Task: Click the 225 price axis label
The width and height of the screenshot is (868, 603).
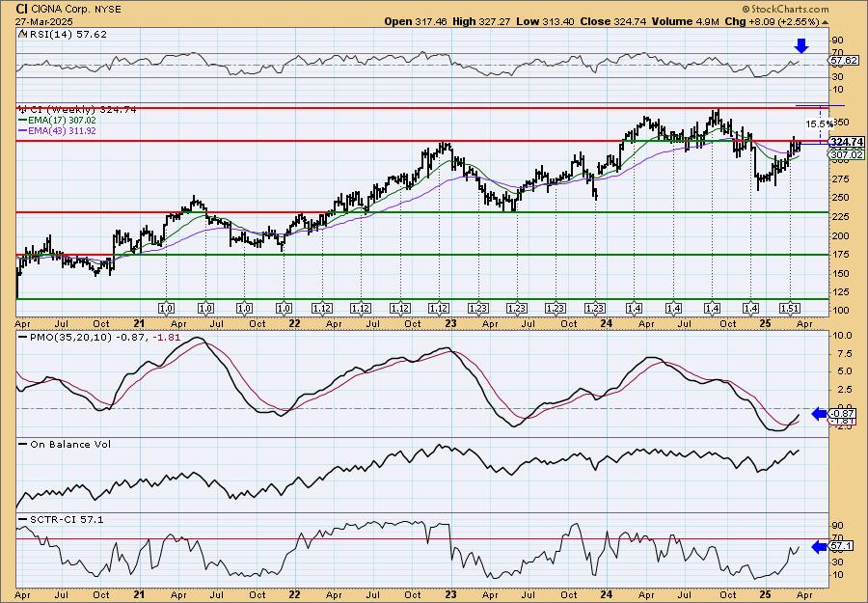Action: pos(840,216)
